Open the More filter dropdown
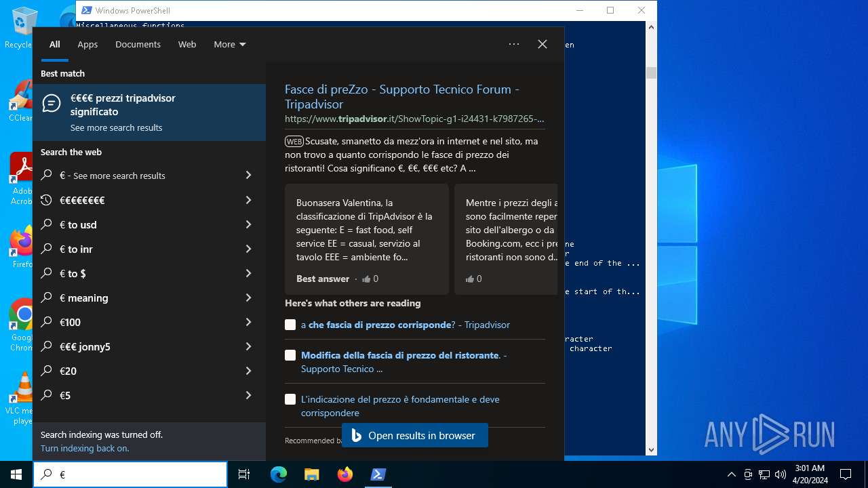The height and width of the screenshot is (488, 868). (230, 44)
